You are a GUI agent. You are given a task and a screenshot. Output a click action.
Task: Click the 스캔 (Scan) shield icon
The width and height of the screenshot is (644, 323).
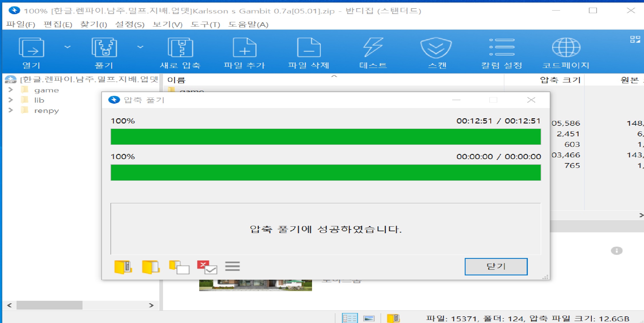[x=436, y=48]
